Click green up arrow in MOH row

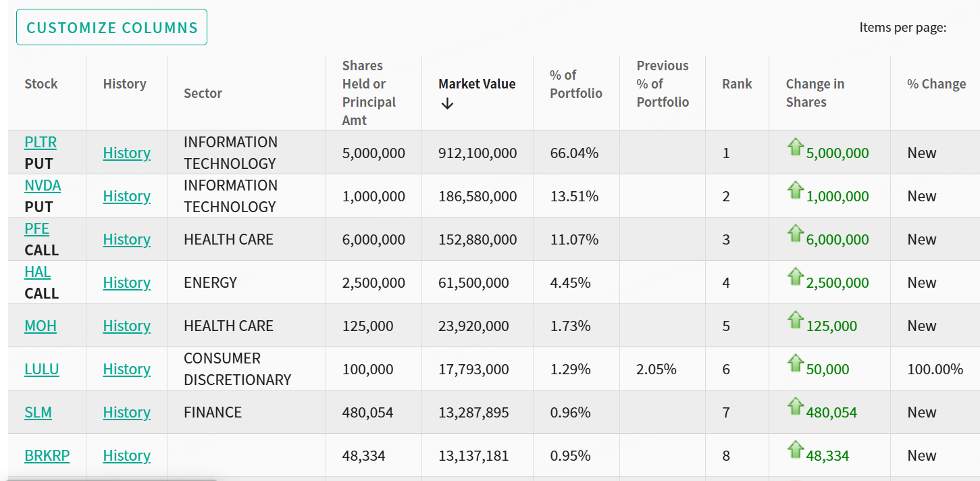796,320
